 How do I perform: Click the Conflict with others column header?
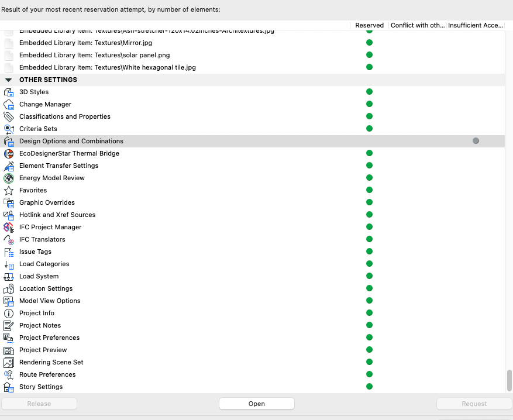tap(418, 25)
